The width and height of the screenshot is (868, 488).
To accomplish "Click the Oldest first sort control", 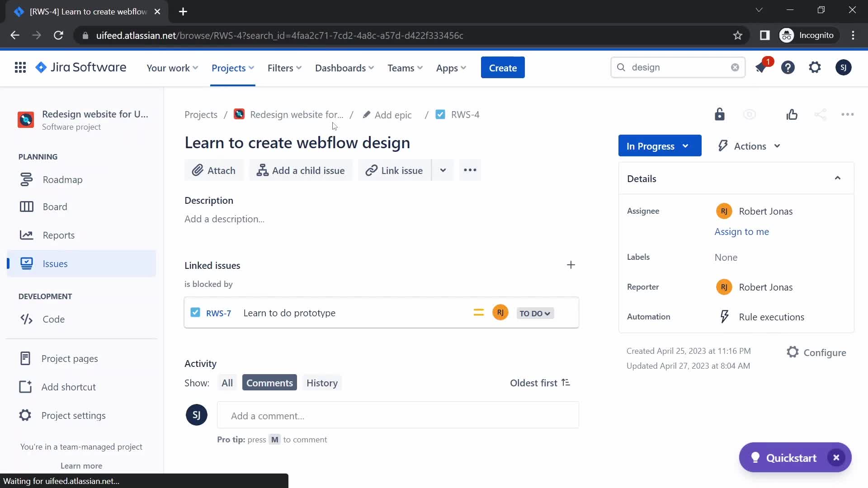I will click(540, 383).
